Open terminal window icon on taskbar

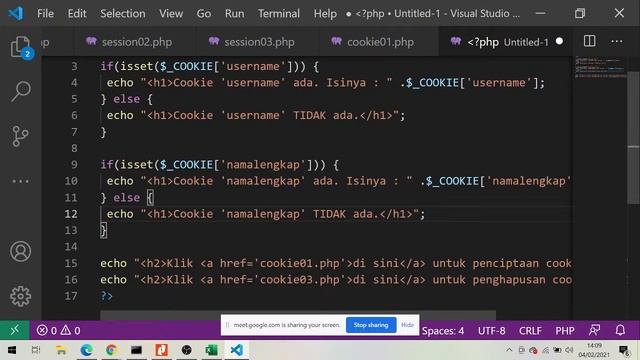pos(136,350)
